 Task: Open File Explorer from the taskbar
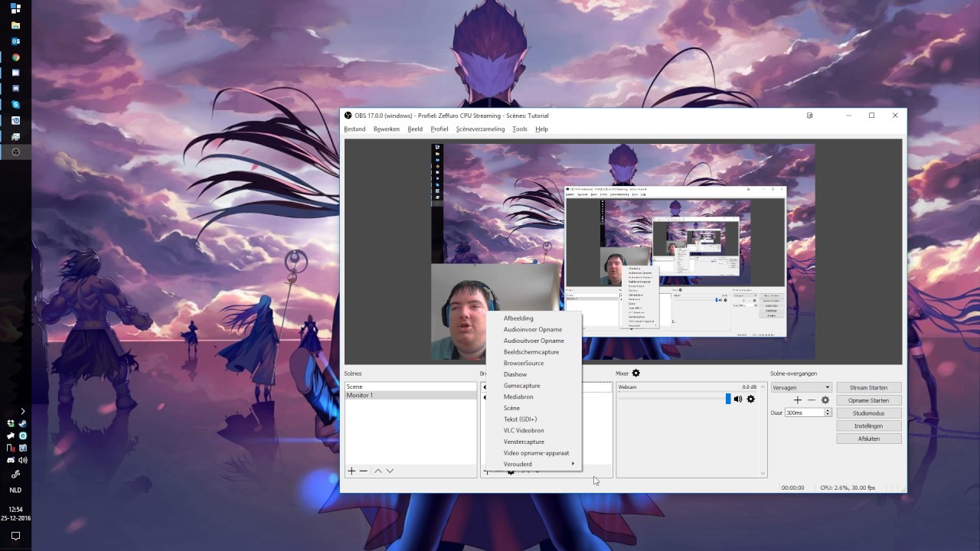[15, 25]
